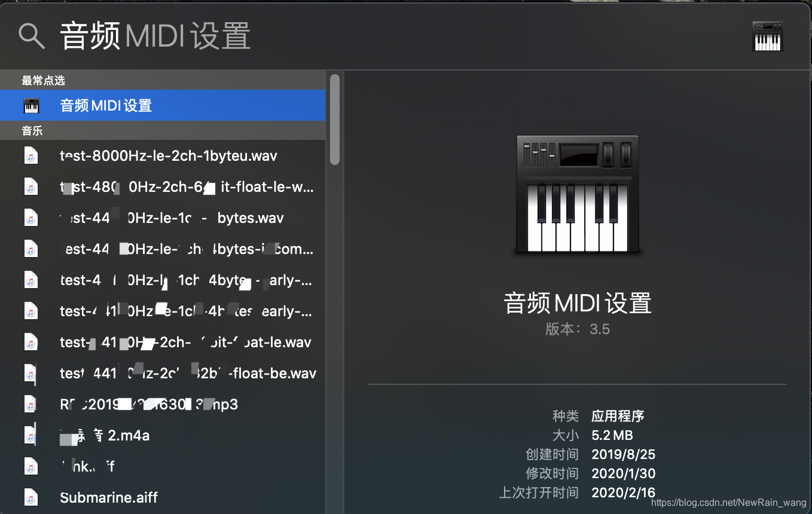Click the 音乐 section header
Image resolution: width=812 pixels, height=514 pixels.
tap(32, 131)
